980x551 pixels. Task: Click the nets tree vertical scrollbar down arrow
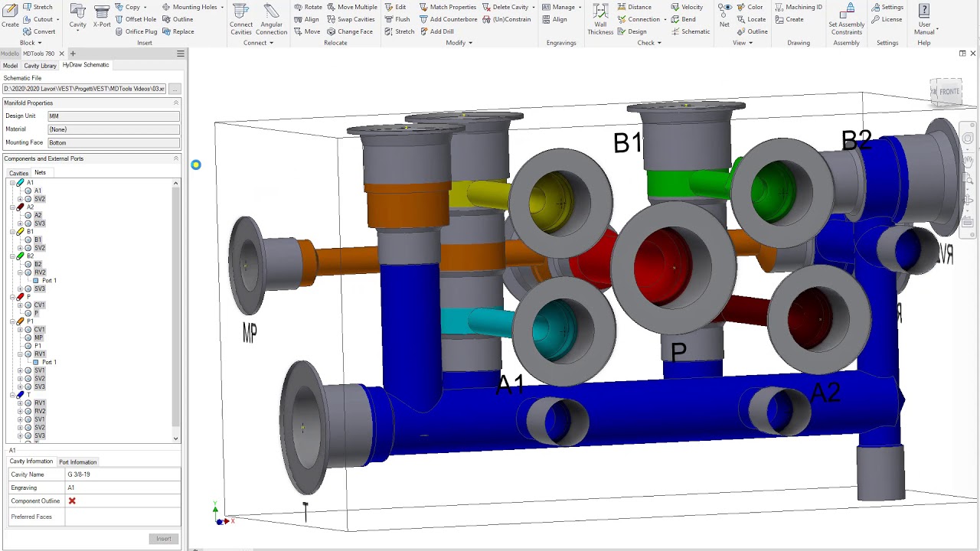tap(176, 439)
